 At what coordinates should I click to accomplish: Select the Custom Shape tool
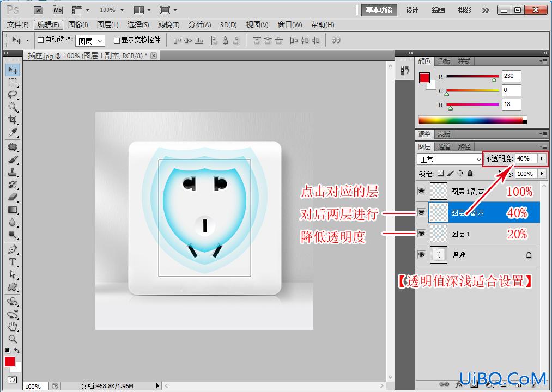[x=13, y=287]
